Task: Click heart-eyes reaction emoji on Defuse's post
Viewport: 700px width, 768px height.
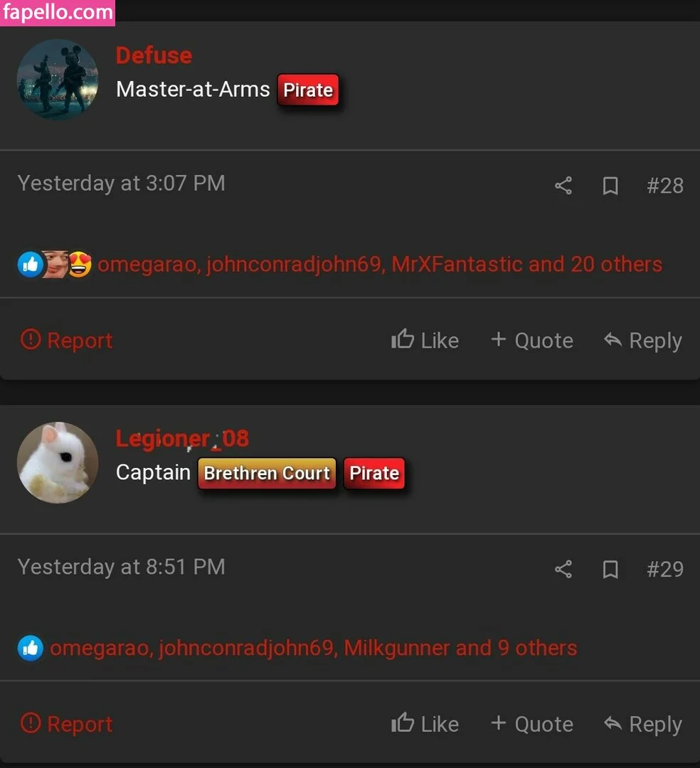Action: pyautogui.click(x=80, y=265)
